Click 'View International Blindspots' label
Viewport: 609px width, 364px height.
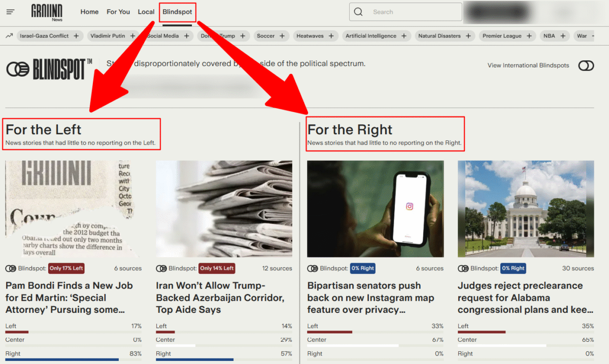[x=528, y=65]
